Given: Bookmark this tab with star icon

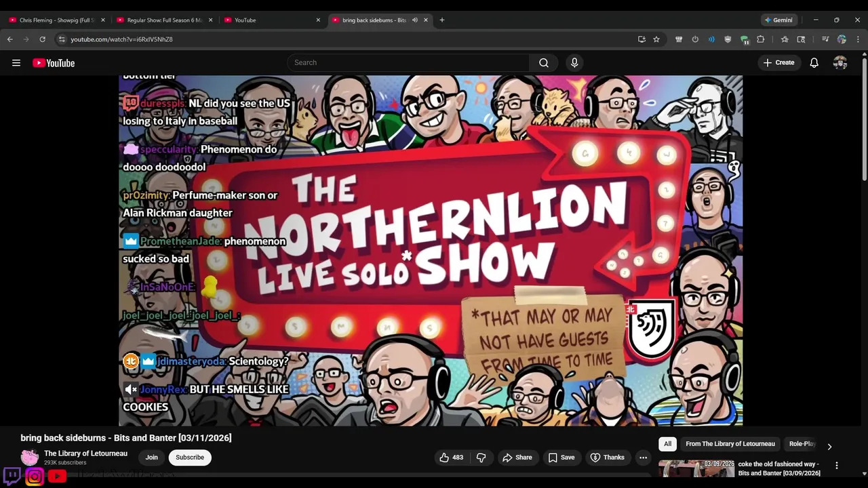Looking at the screenshot, I should (x=656, y=39).
